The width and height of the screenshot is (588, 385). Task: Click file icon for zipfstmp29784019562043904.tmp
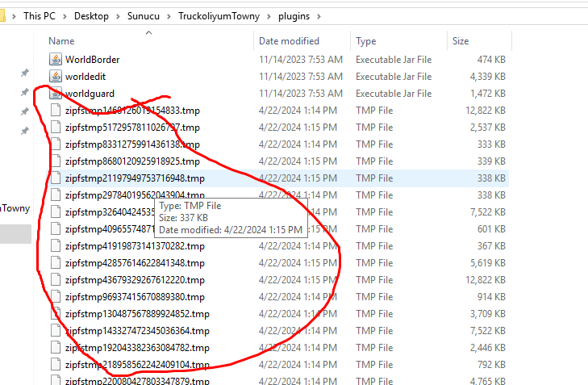point(56,195)
